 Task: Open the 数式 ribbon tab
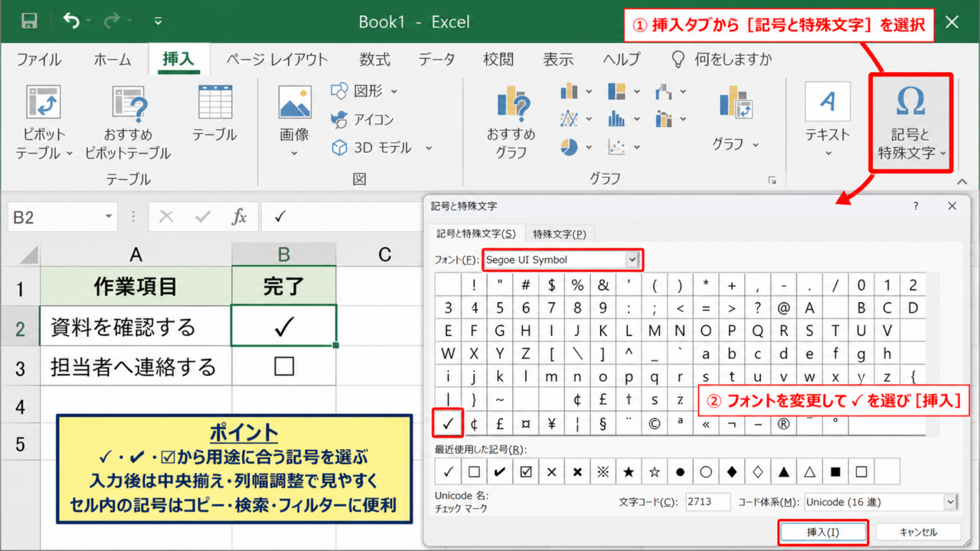point(375,59)
